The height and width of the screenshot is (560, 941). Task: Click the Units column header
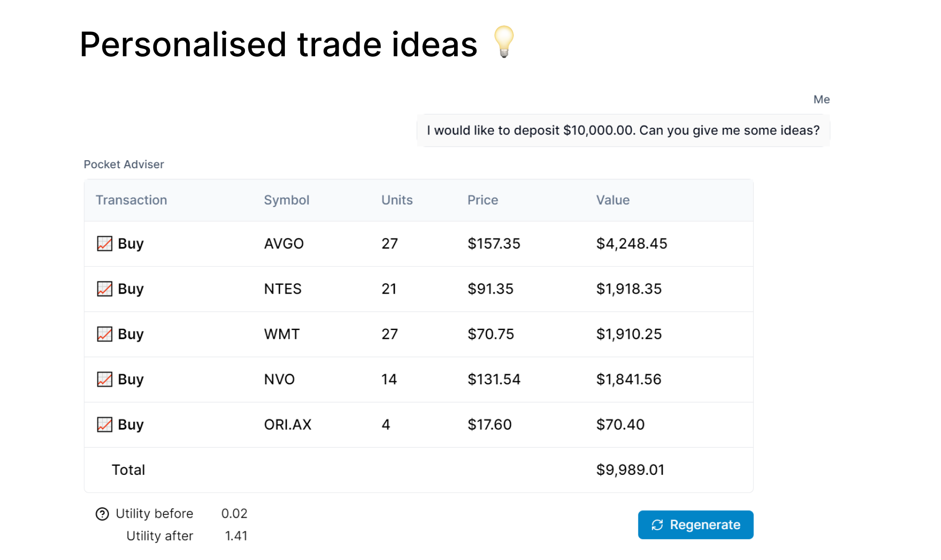[397, 200]
